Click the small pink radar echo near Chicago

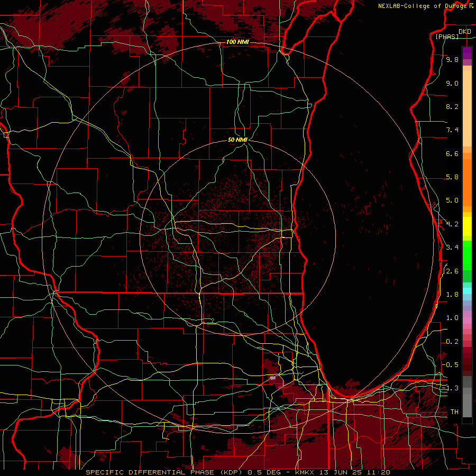pos(273,378)
